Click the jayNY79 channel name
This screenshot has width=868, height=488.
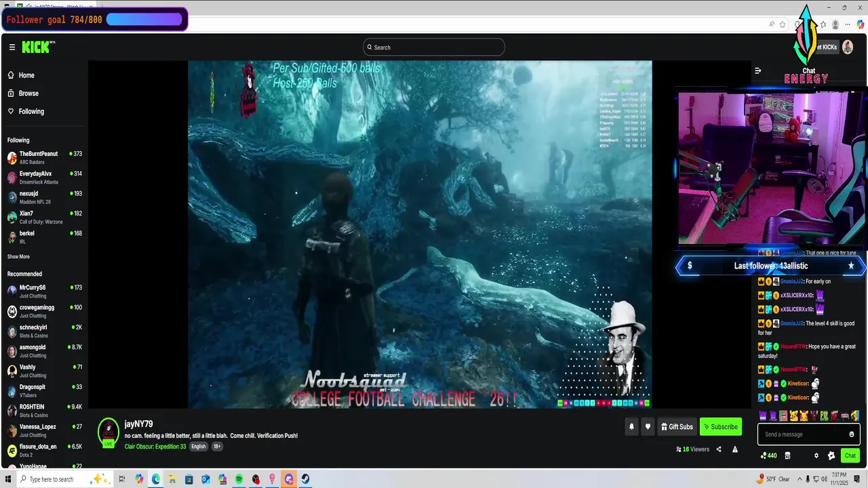138,424
